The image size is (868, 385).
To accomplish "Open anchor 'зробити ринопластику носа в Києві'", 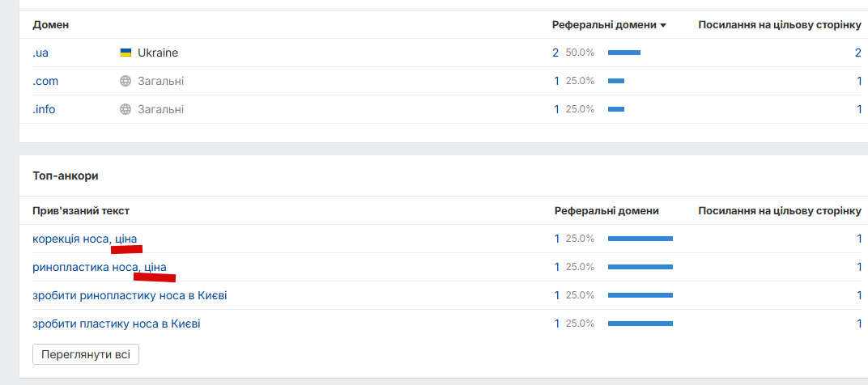I will pyautogui.click(x=130, y=295).
